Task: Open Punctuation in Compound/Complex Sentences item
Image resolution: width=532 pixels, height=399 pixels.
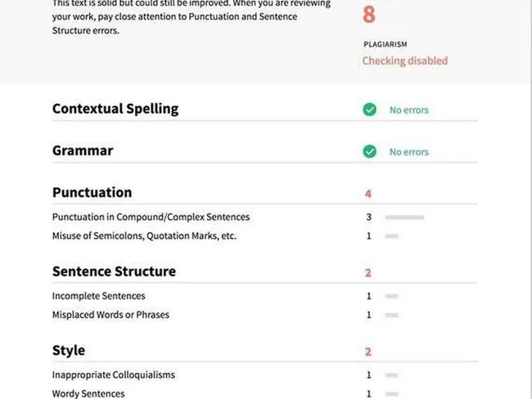Action: (x=151, y=217)
